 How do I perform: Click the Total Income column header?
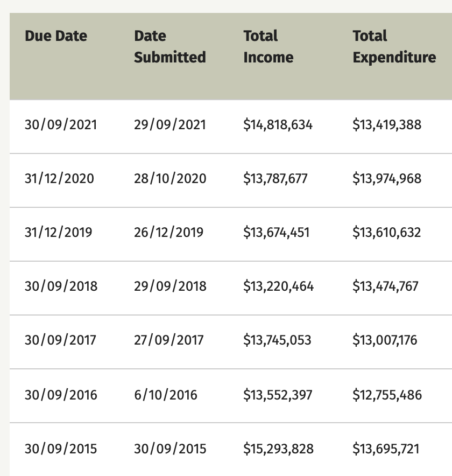pos(269,46)
